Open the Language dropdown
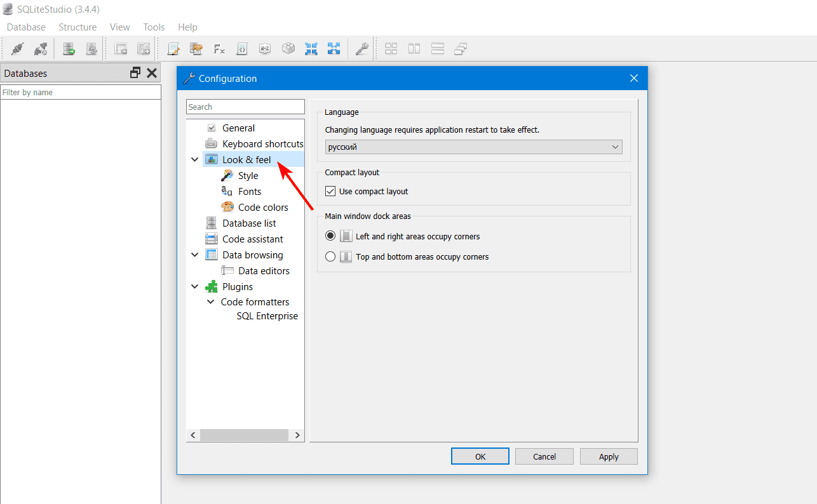 point(473,147)
